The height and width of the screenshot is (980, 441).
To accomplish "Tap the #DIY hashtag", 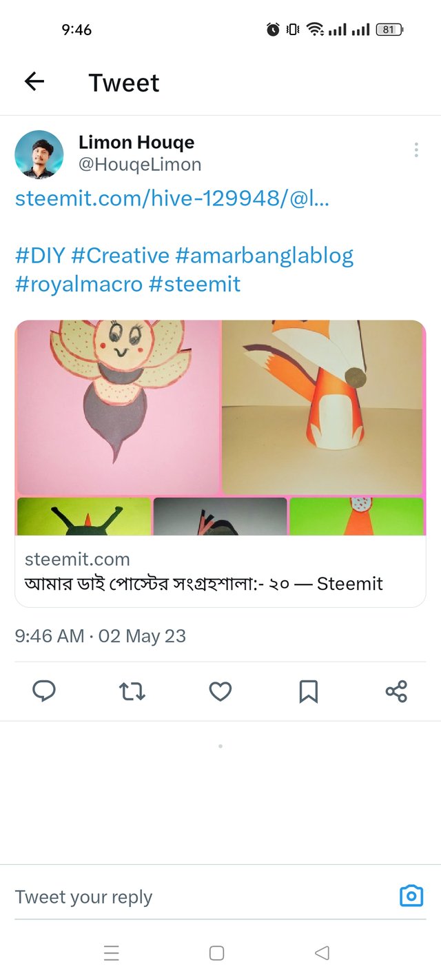I will click(40, 256).
